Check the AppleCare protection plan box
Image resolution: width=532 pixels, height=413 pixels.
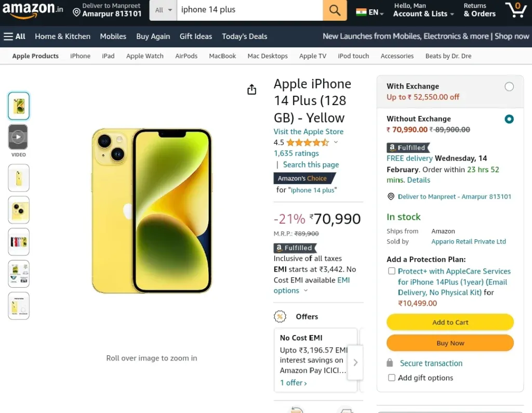click(392, 271)
